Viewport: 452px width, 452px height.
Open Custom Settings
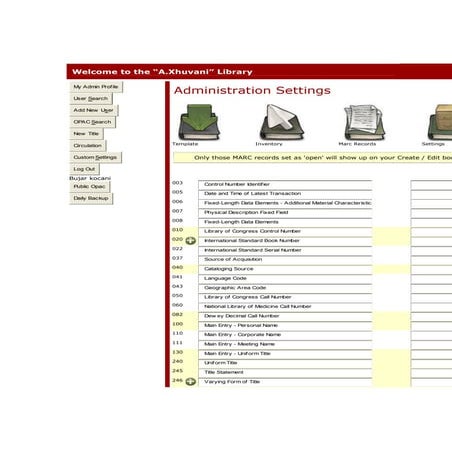pos(95,157)
